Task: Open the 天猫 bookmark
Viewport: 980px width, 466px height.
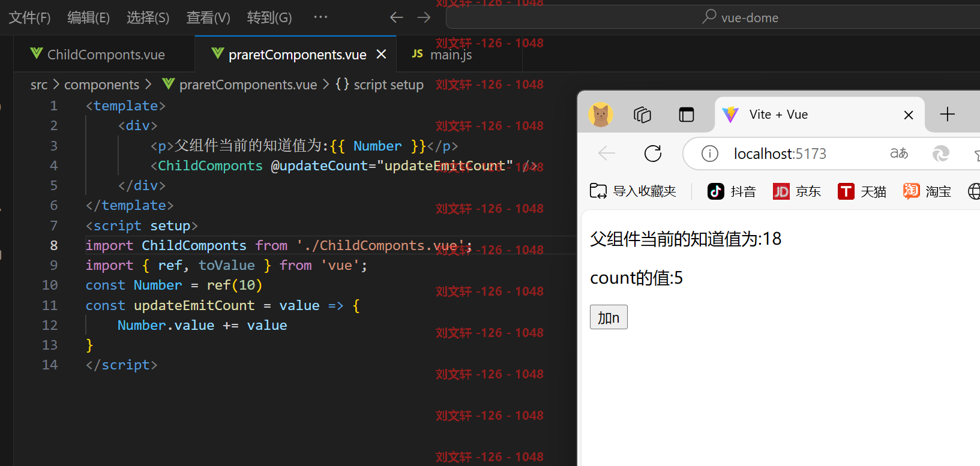Action: (862, 191)
